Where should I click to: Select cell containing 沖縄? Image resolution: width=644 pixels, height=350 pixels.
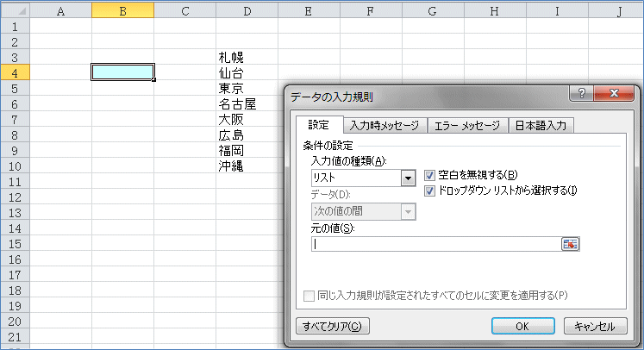(x=246, y=166)
